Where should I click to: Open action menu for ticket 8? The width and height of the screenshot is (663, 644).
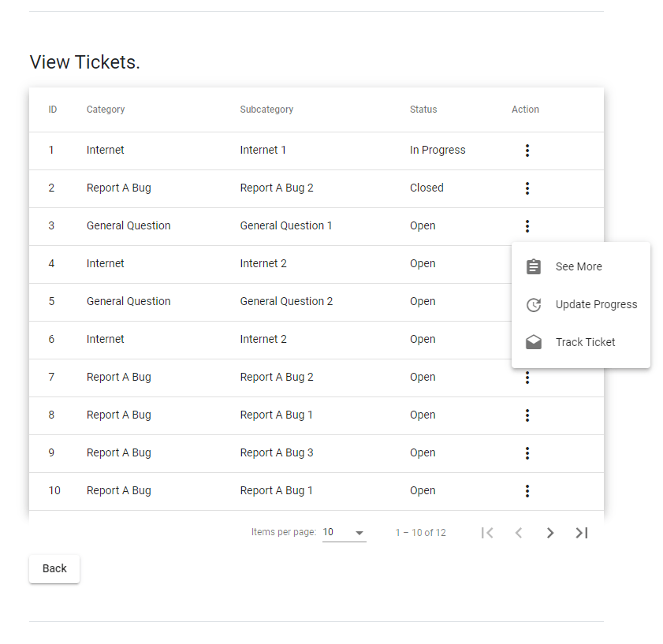(x=527, y=415)
